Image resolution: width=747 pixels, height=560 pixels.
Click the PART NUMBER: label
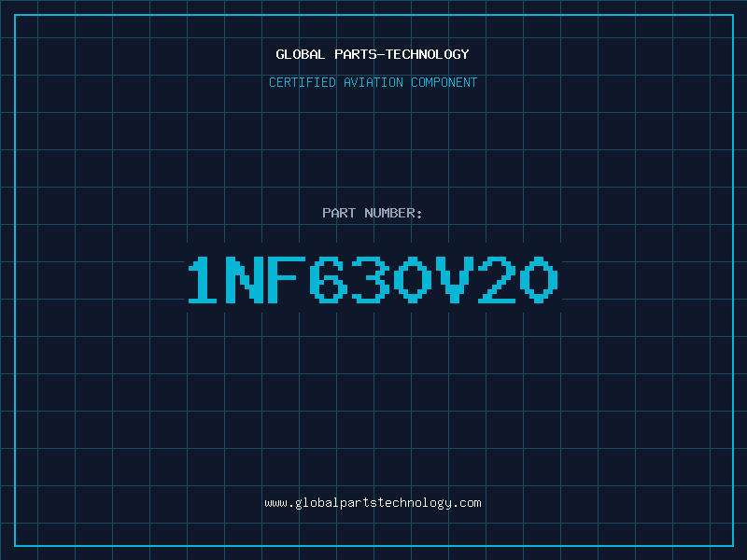click(372, 213)
